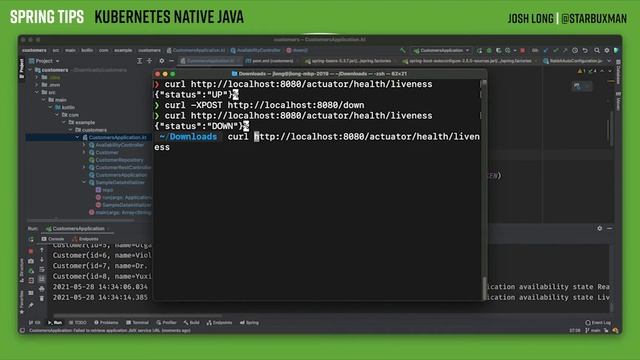This screenshot has height=360, width=640.
Task: Open the TODO tool window
Action: tap(78, 322)
